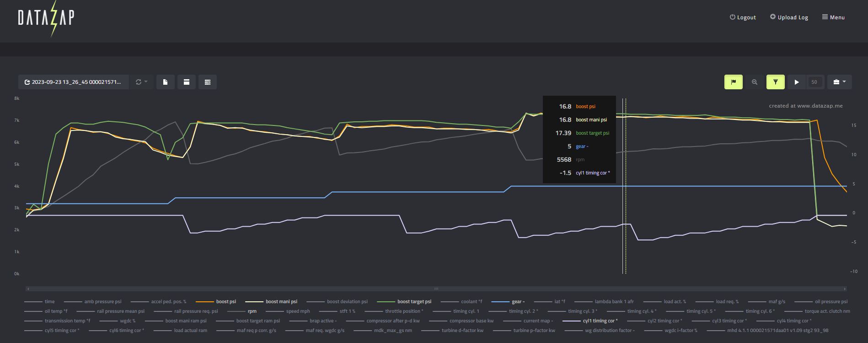Hide the 'rpm' series

tap(242, 311)
